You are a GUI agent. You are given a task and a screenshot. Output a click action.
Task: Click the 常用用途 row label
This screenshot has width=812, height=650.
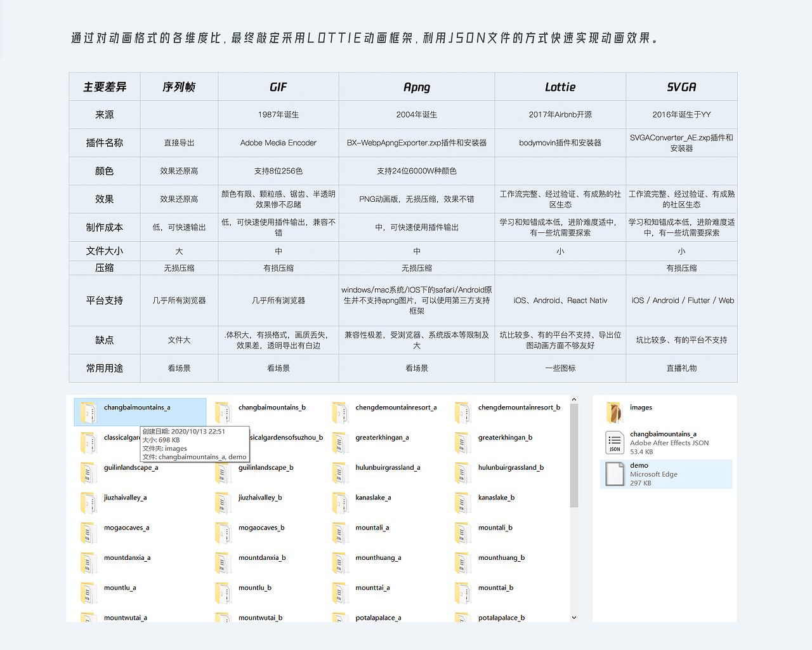(x=105, y=368)
